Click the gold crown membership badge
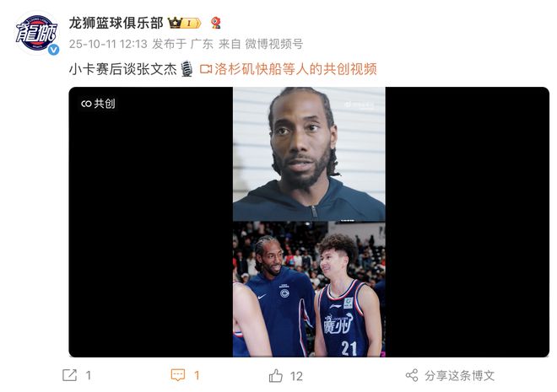557x392 pixels. click(x=184, y=24)
